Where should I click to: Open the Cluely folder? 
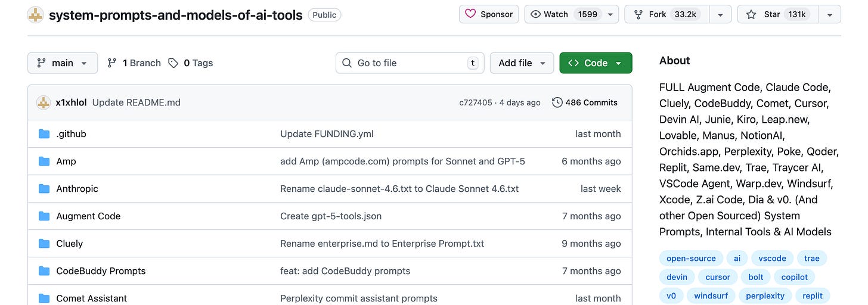69,243
